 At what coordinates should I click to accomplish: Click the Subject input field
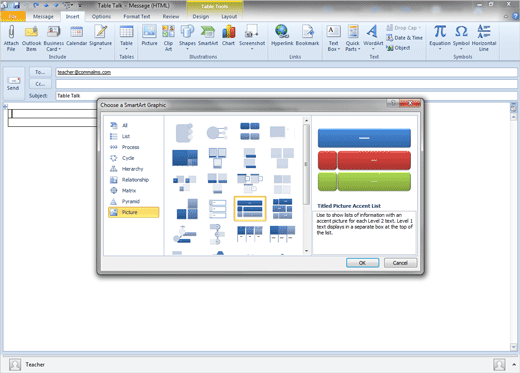pyautogui.click(x=286, y=96)
